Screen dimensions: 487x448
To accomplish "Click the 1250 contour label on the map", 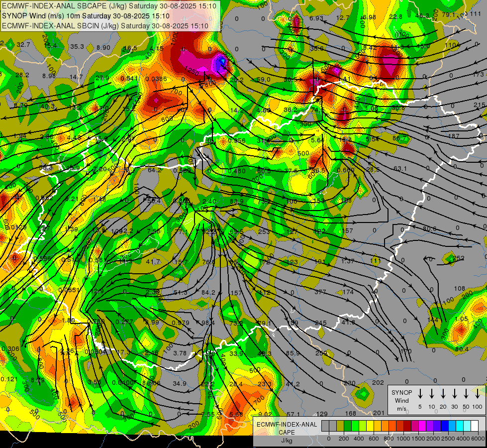I will click(x=192, y=71).
